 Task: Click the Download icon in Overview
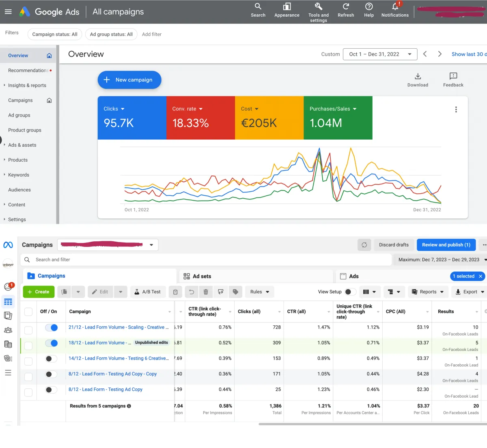(418, 76)
